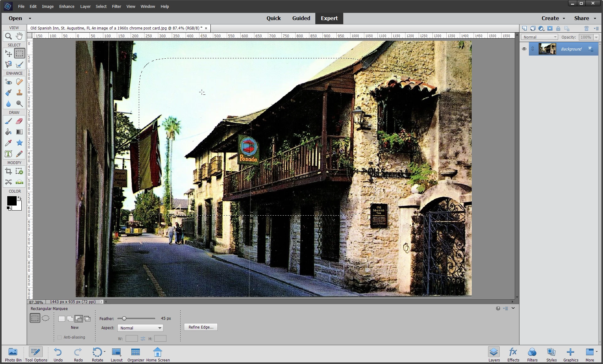
Task: Pick the Crop tool under Modify
Action: pos(8,171)
